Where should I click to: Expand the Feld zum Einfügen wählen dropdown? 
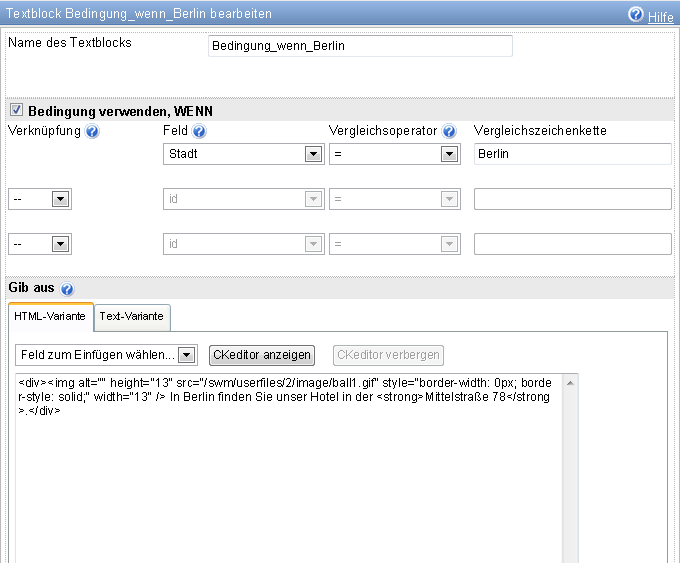coord(187,355)
